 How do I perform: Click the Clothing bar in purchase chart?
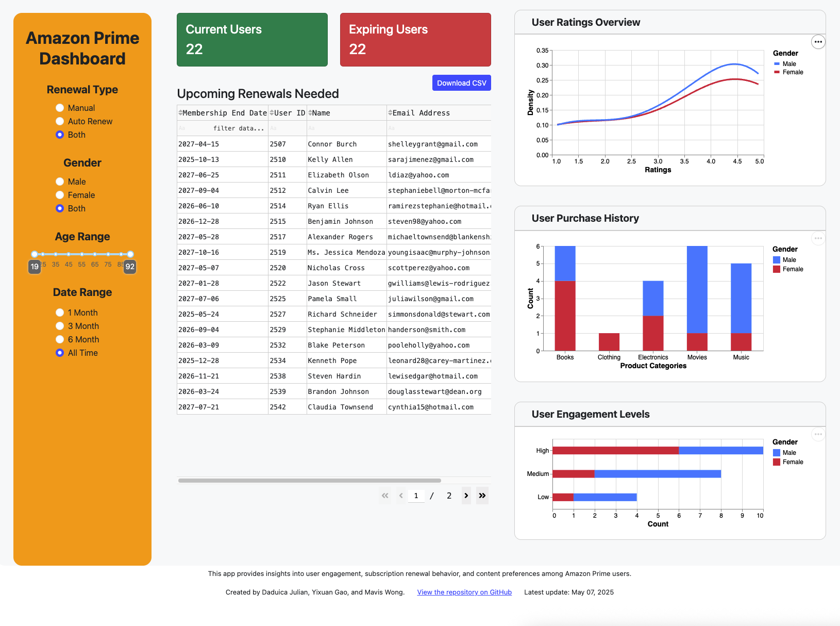coord(609,342)
